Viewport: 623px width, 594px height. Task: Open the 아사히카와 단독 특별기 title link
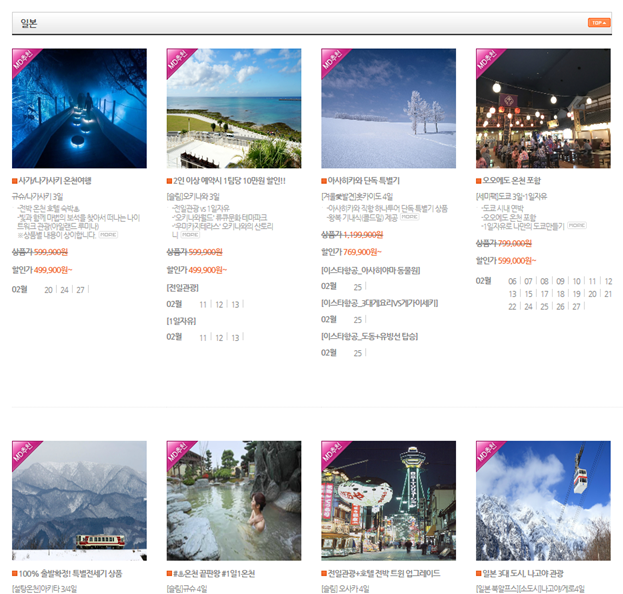pyautogui.click(x=364, y=181)
